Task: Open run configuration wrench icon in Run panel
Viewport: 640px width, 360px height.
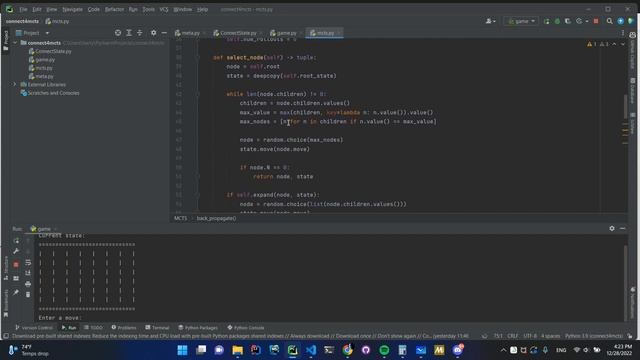Action: tap(16, 251)
